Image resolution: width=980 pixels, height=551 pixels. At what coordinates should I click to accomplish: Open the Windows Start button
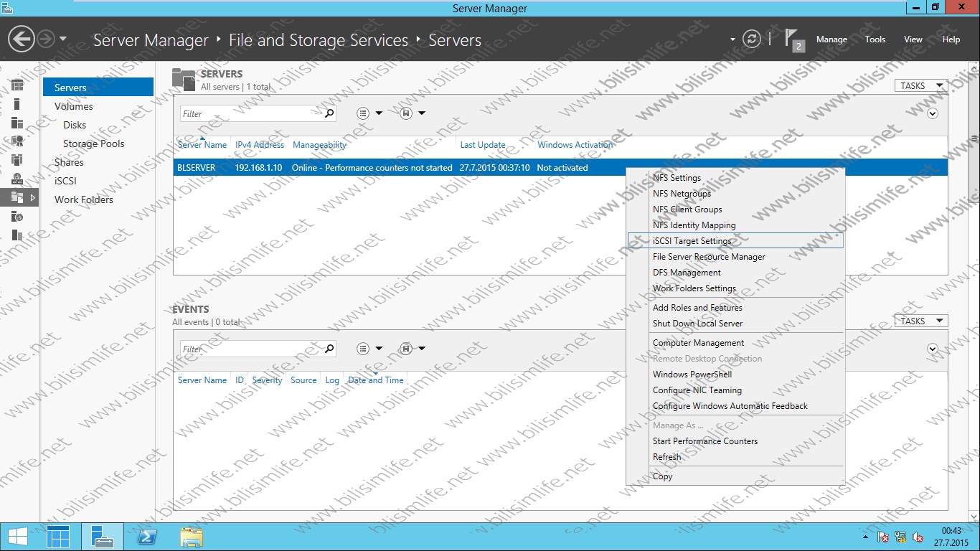(x=18, y=537)
